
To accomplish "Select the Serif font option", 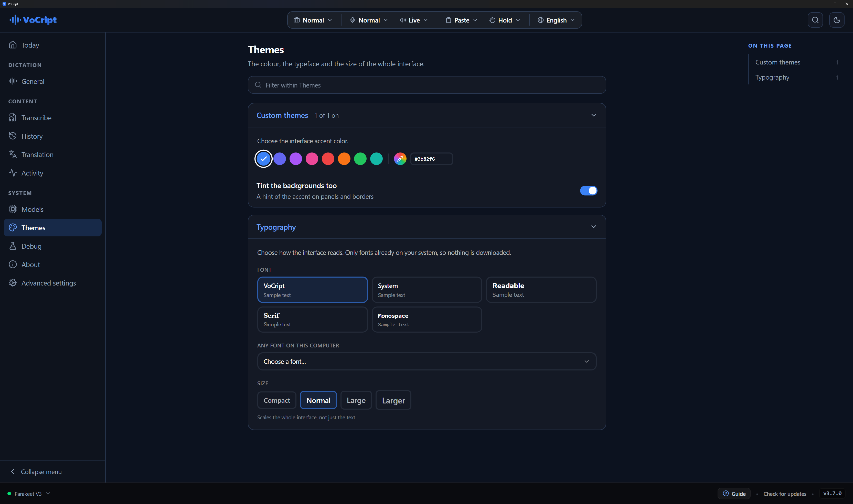I will (312, 320).
